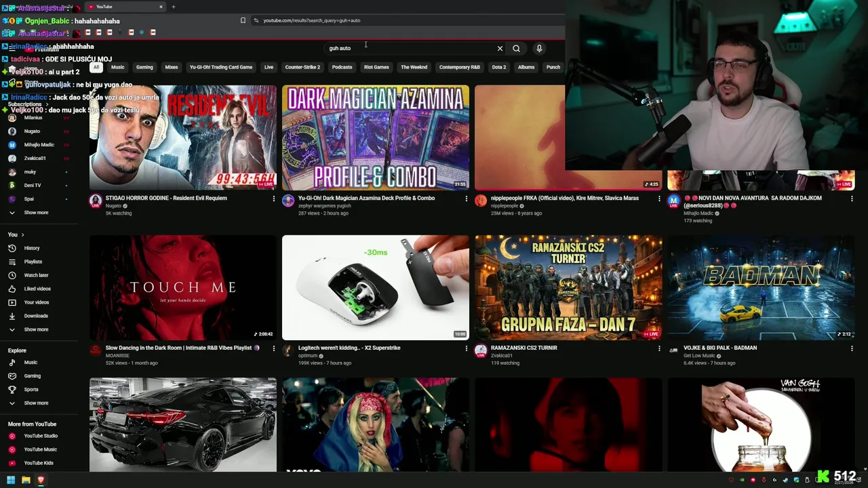Open the Zvakica01 avatar under RAMAZANSKI CS2 TURNIR
This screenshot has width=868, height=488.
pos(480,350)
